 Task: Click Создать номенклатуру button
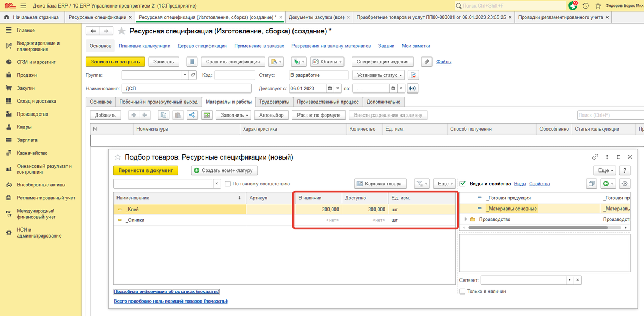click(225, 170)
